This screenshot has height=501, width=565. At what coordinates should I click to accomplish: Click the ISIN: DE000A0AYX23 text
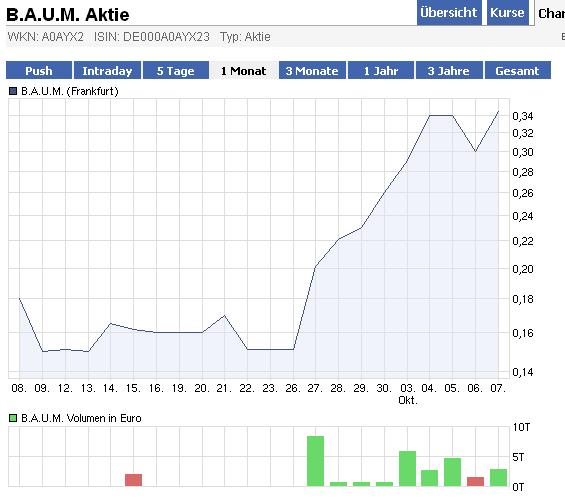[151, 37]
